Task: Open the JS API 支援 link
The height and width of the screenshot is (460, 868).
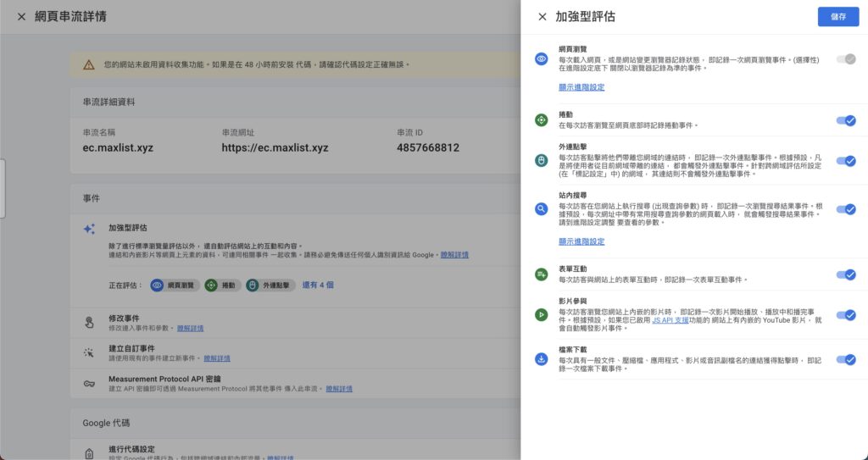Action: (x=670, y=320)
